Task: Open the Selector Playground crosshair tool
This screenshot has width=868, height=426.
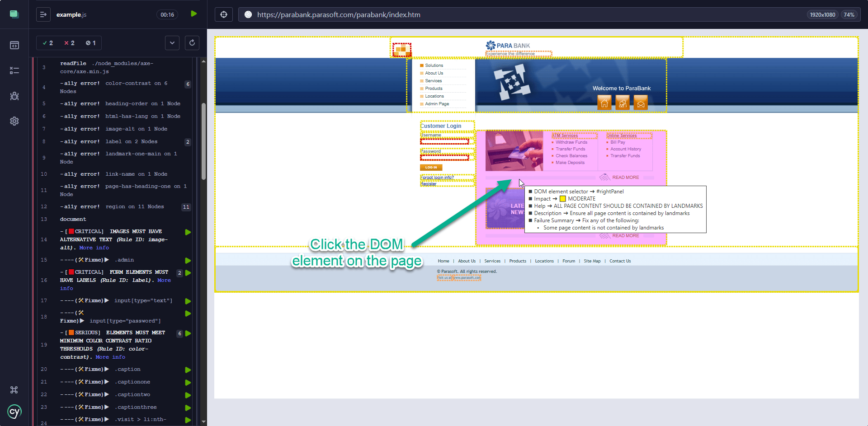Action: coord(224,14)
